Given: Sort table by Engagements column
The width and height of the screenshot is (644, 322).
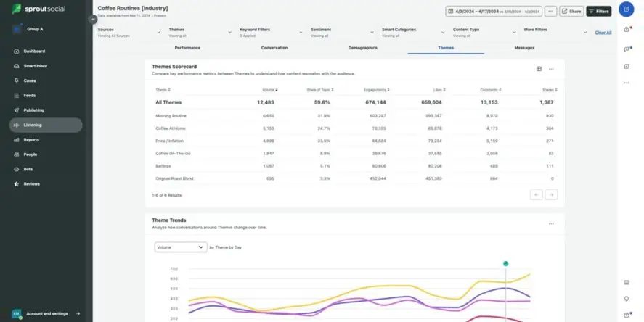Looking at the screenshot, I should click(376, 90).
